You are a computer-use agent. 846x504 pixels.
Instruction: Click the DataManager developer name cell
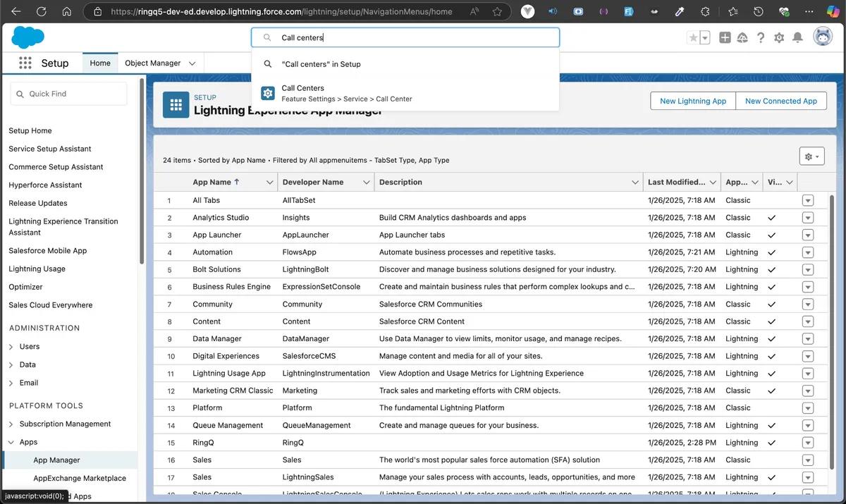(306, 338)
